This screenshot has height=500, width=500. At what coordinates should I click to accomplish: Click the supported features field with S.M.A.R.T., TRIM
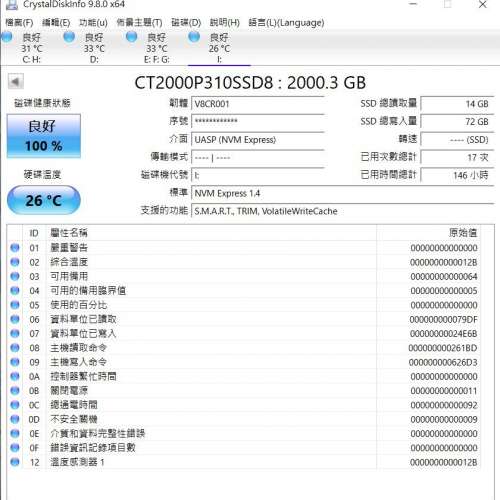[x=342, y=211]
